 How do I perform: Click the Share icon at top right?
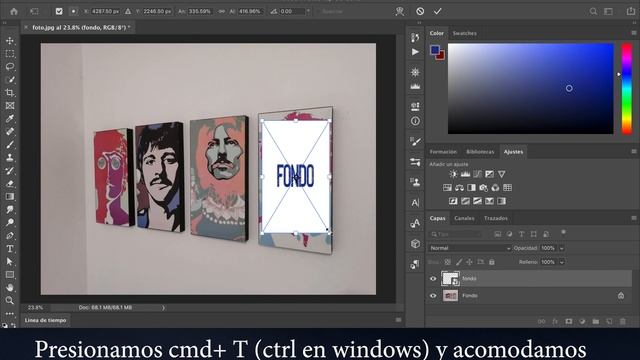pos(631,11)
